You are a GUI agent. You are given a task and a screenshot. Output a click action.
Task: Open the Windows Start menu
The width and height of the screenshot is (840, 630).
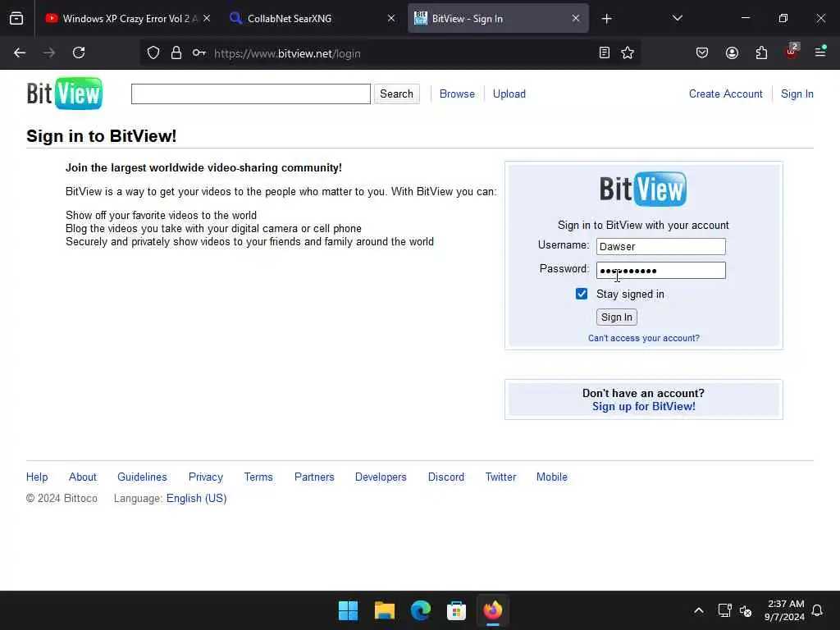click(348, 610)
